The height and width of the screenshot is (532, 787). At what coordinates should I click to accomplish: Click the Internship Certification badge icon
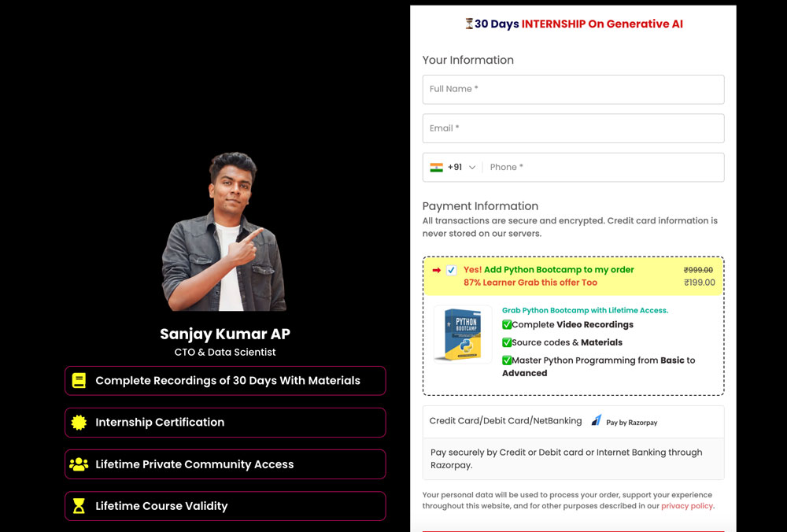[x=79, y=423]
